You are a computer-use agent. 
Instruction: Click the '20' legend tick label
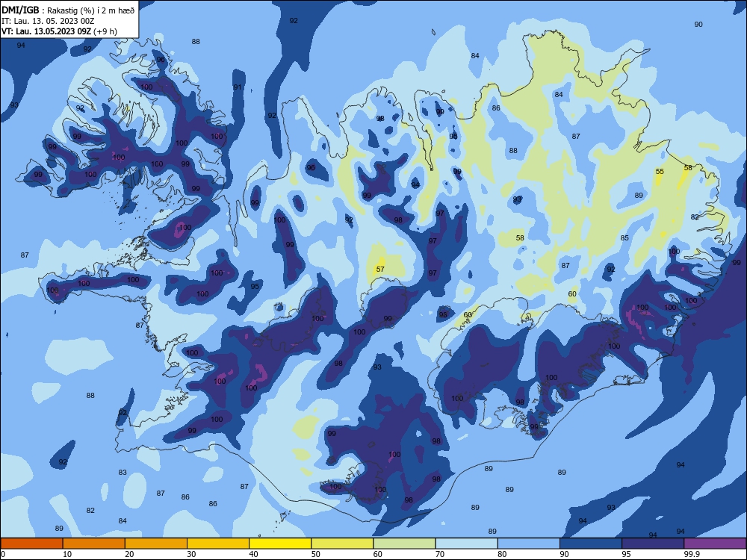(129, 554)
